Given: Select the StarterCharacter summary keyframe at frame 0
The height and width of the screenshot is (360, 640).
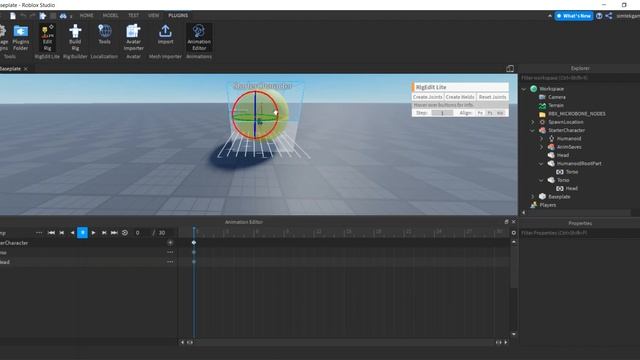Looking at the screenshot, I should pos(194,243).
